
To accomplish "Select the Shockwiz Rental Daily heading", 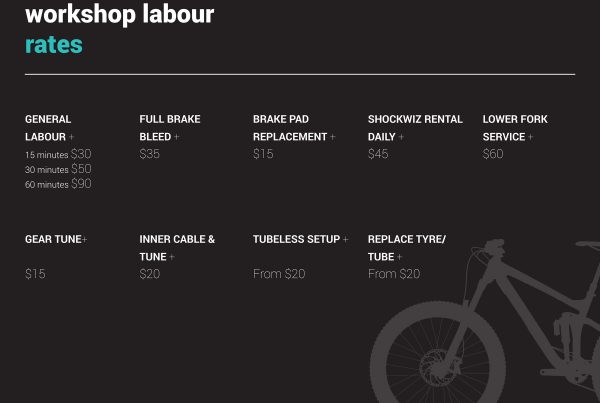I will tap(415, 128).
